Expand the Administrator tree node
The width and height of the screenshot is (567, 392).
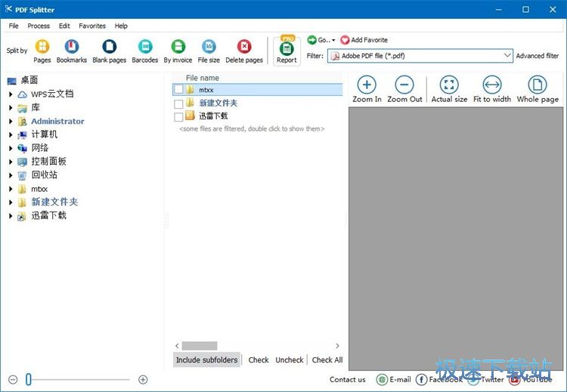(11, 122)
